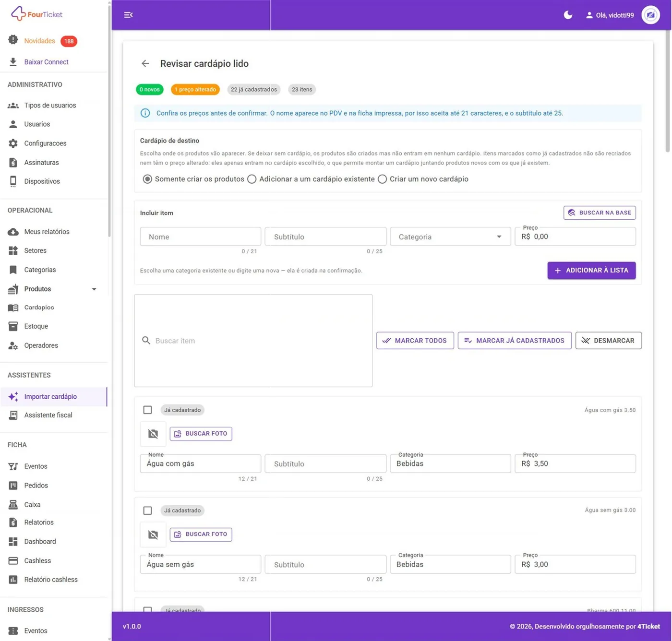Select Adicionar a um cardápio existente
This screenshot has width=672, height=641.
[x=252, y=179]
